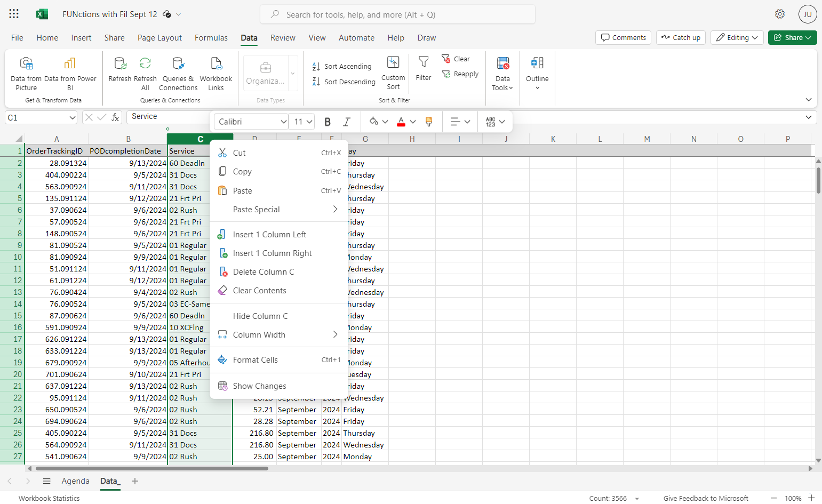Select Format Cells option

[279, 360]
